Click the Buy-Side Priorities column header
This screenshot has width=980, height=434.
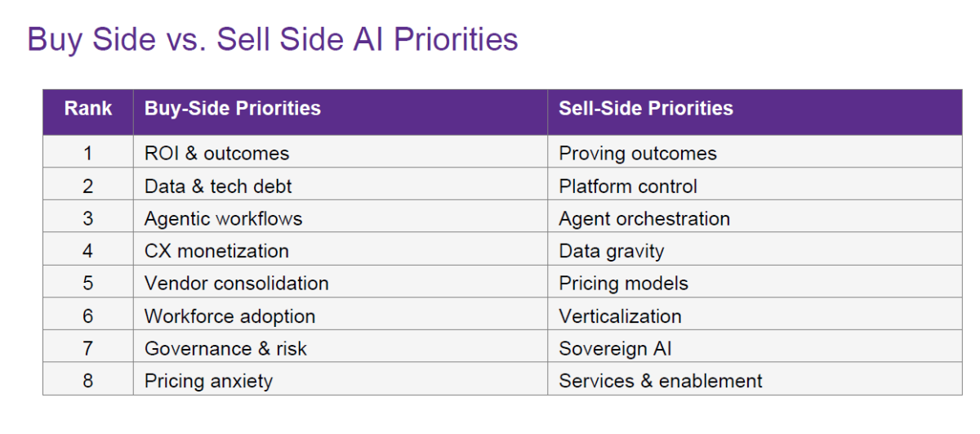click(x=233, y=109)
